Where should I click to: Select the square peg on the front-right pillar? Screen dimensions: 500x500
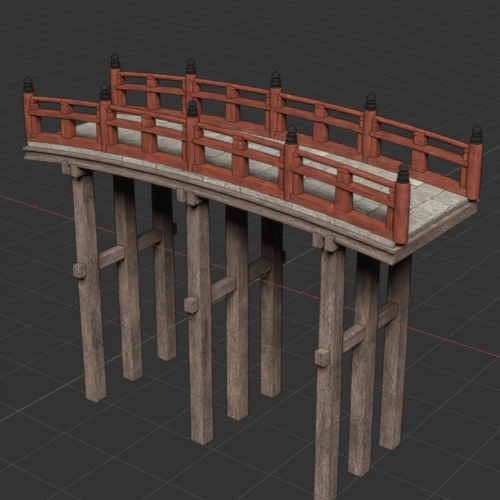322,357
